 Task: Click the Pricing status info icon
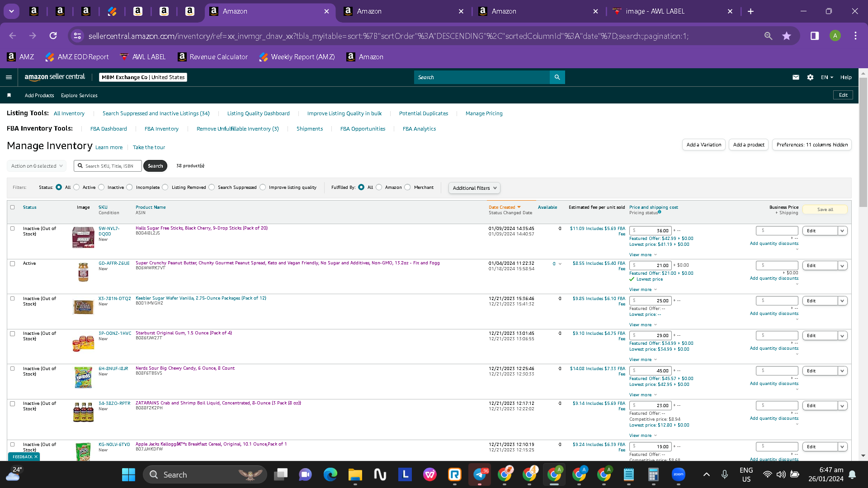pyautogui.click(x=660, y=212)
